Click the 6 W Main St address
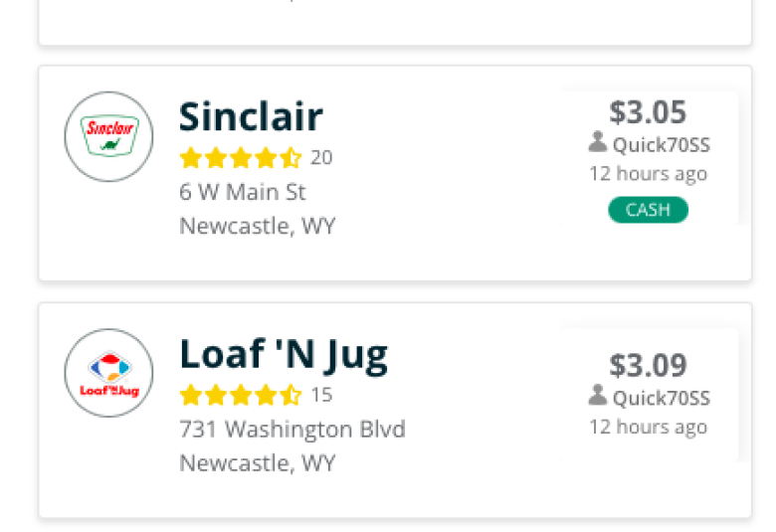This screenshot has width=776, height=532. (x=243, y=192)
